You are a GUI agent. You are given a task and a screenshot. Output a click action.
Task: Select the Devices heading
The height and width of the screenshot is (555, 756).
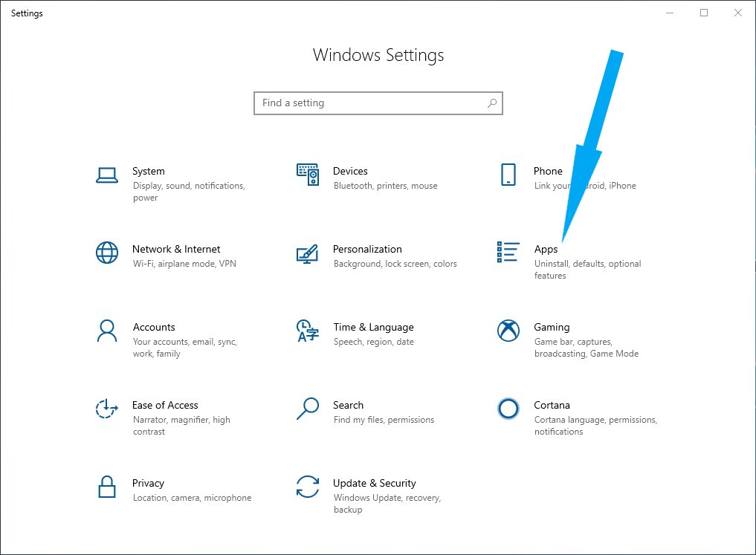click(x=351, y=171)
